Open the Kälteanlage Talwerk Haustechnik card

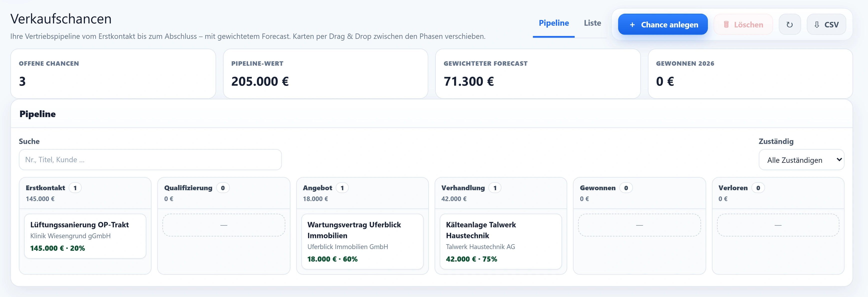coord(501,241)
